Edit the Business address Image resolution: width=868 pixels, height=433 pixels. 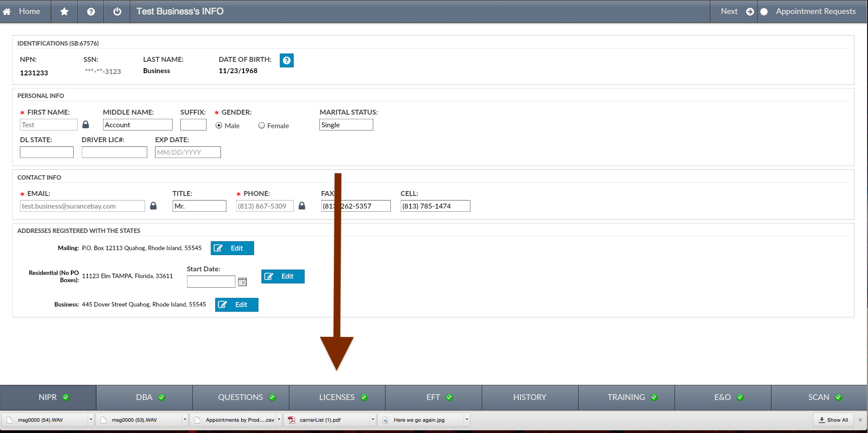237,305
